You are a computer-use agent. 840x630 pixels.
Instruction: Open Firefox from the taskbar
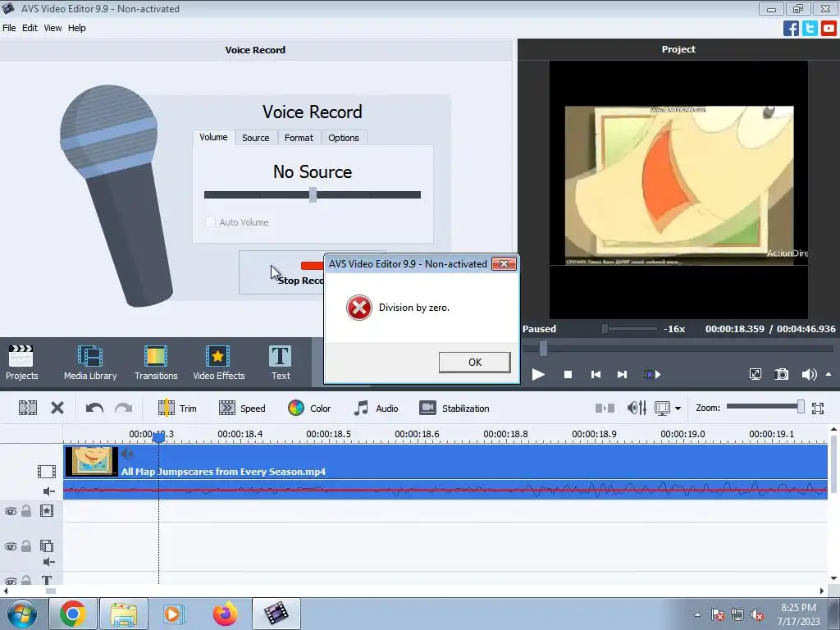click(x=225, y=614)
